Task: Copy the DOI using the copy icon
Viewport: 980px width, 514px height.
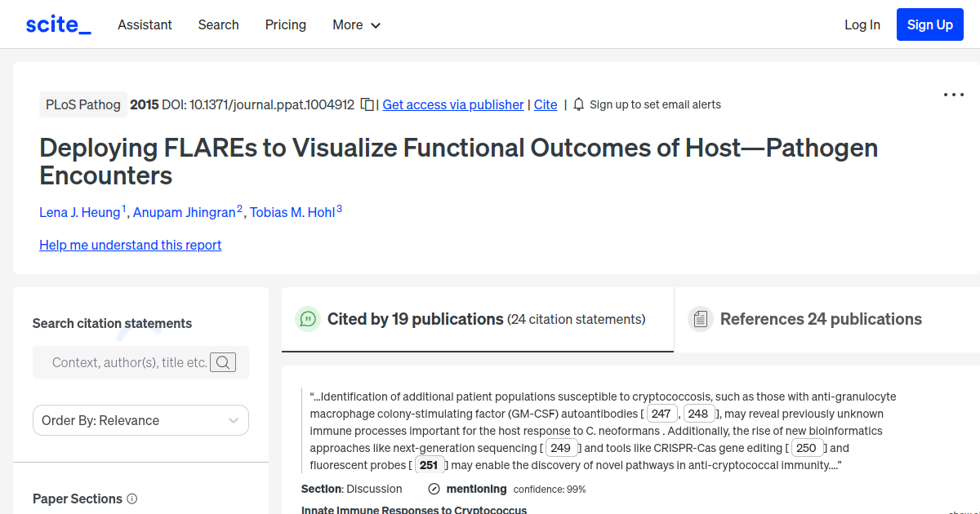Action: pos(367,104)
